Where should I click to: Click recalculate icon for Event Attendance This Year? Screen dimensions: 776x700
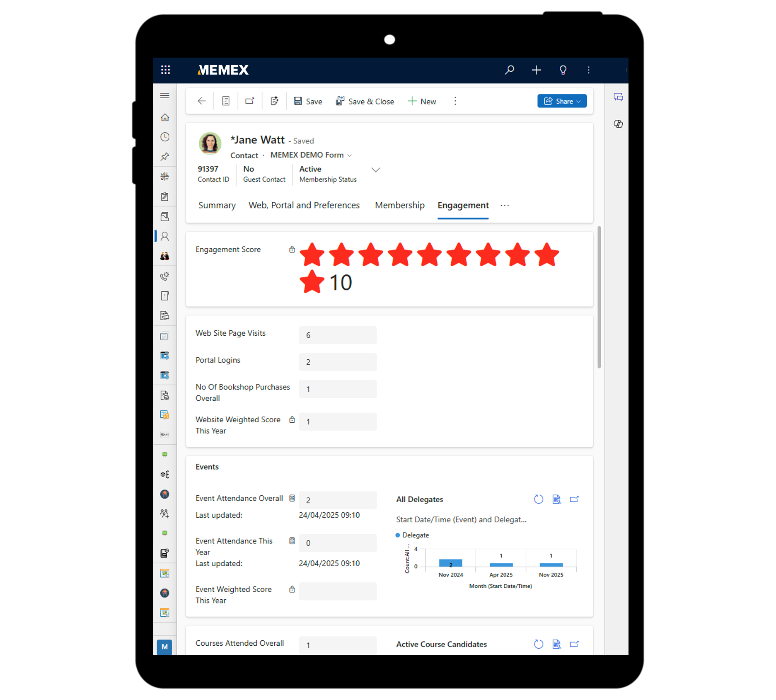[x=292, y=541]
